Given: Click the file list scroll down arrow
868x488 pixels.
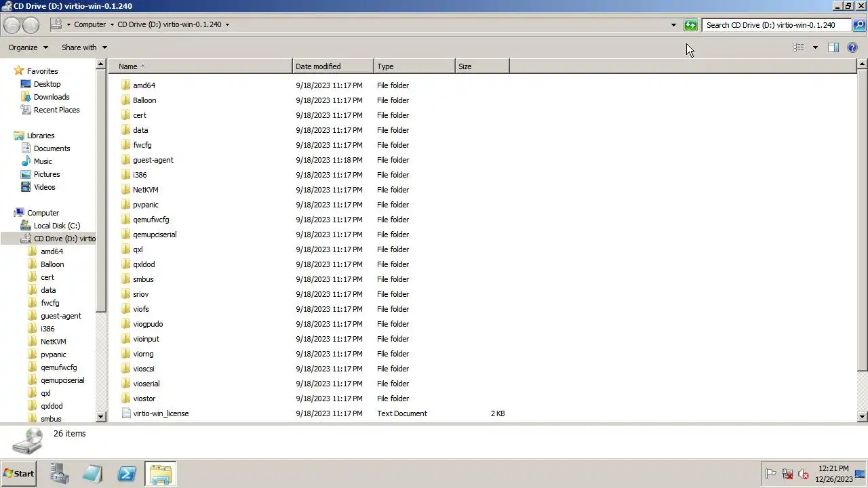Looking at the screenshot, I should click(863, 417).
